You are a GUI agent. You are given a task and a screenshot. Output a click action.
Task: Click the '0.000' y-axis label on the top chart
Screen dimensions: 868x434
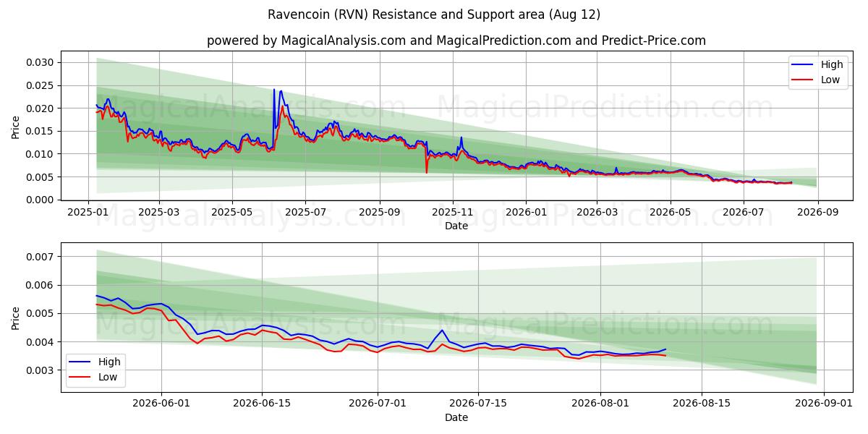coord(41,200)
